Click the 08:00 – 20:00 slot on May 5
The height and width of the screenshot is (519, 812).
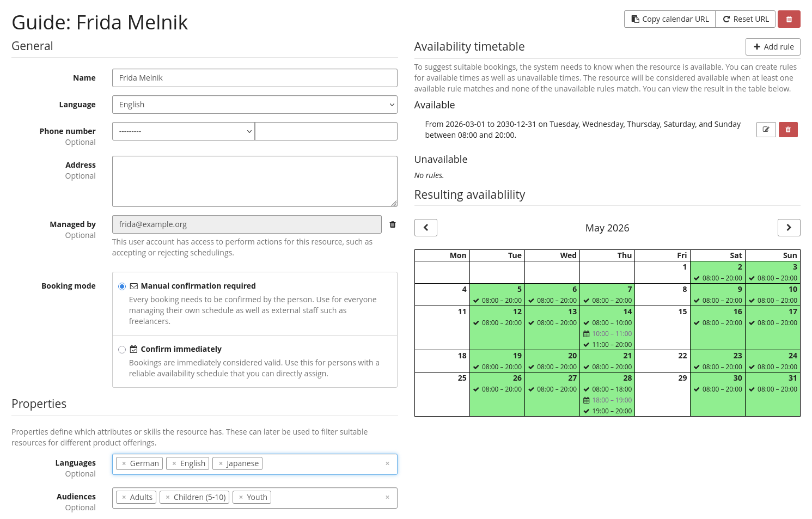[x=498, y=301]
